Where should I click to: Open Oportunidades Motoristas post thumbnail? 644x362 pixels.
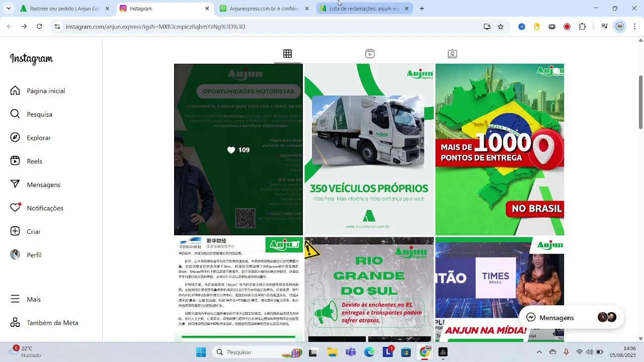tap(238, 149)
